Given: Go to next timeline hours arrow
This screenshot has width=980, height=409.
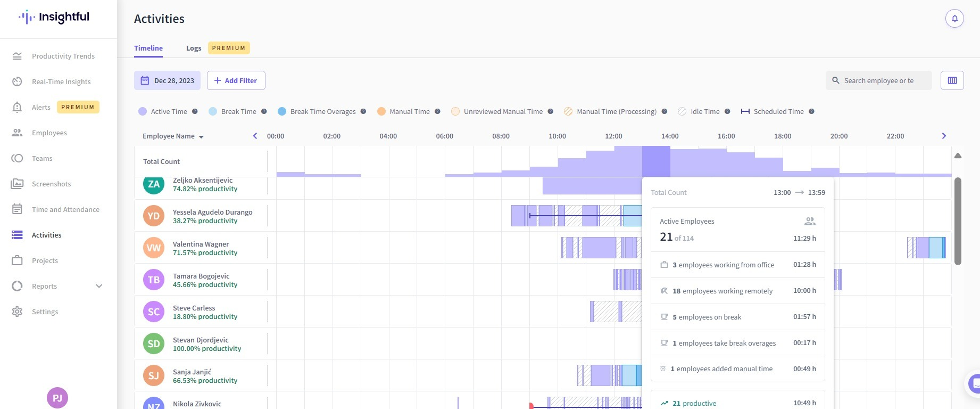Looking at the screenshot, I should click(x=944, y=136).
